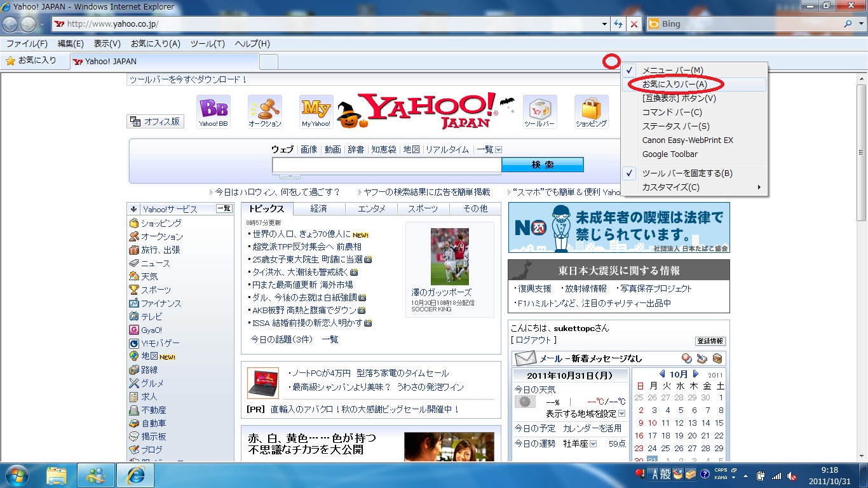Open ニュース in the services sidebar
The height and width of the screenshot is (488, 868).
click(155, 263)
